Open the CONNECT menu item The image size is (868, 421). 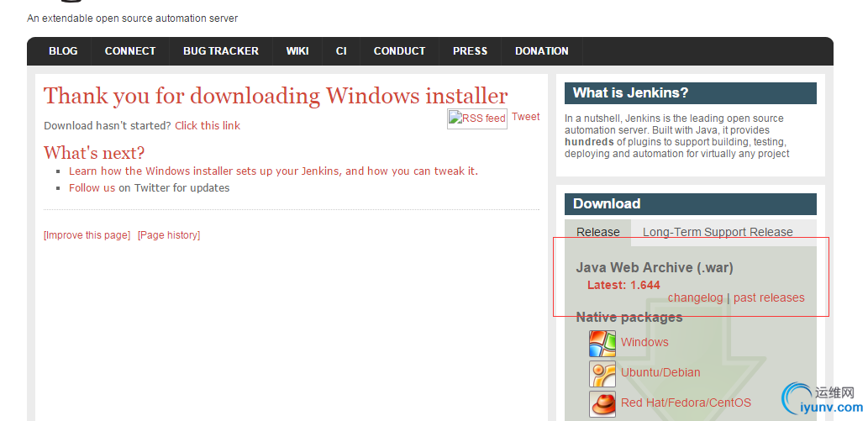(x=130, y=51)
